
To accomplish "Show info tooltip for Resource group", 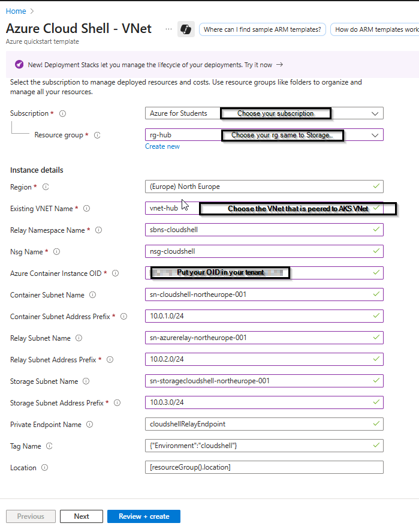I will (x=97, y=135).
